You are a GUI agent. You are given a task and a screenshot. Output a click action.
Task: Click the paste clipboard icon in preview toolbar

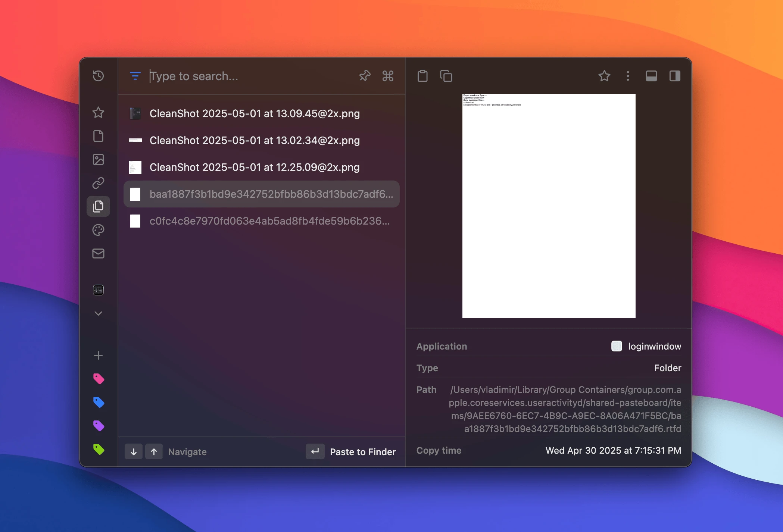pyautogui.click(x=422, y=76)
